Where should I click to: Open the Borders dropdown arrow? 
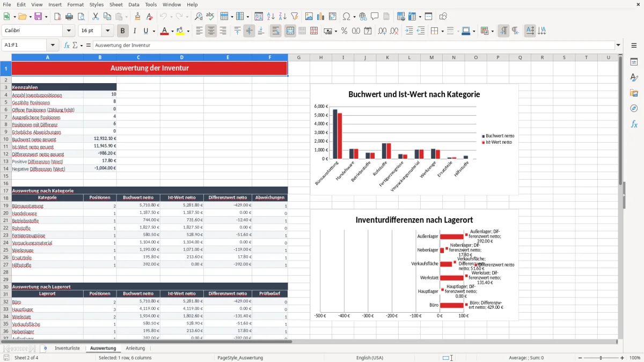click(x=443, y=31)
